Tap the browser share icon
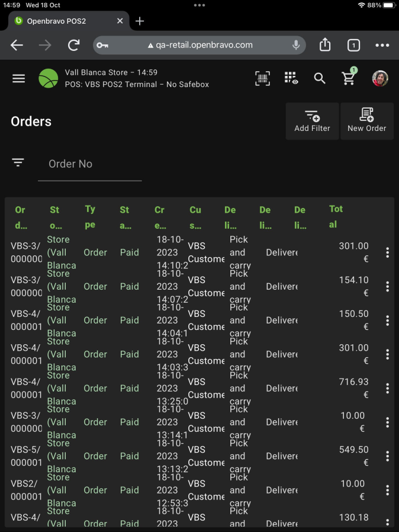Screen dimensions: 399x532 tap(325, 45)
